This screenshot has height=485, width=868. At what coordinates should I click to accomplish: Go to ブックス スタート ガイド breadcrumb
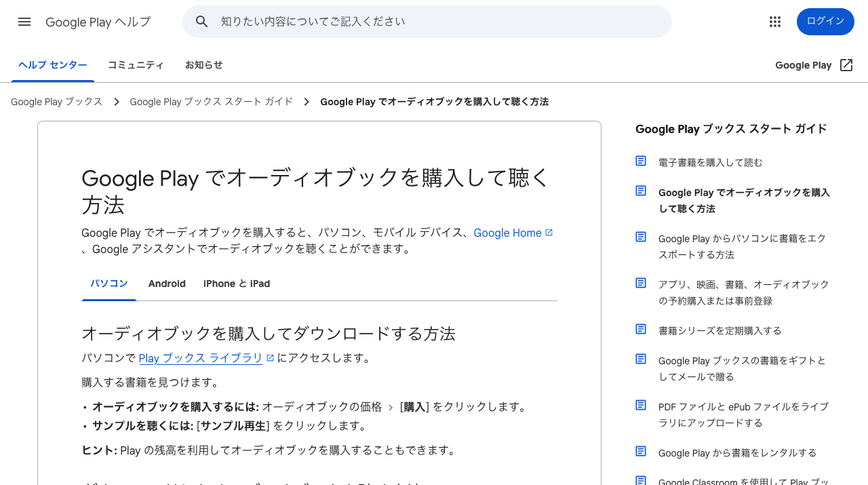click(212, 102)
